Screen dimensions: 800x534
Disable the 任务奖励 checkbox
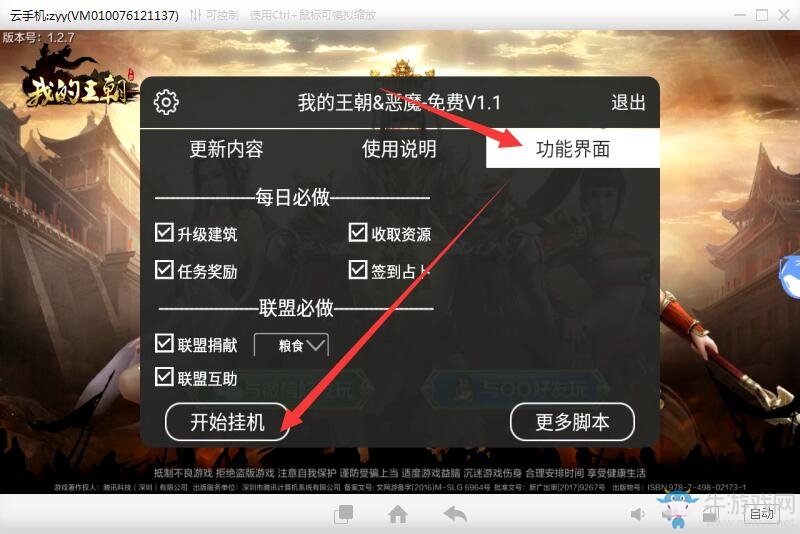(x=164, y=270)
